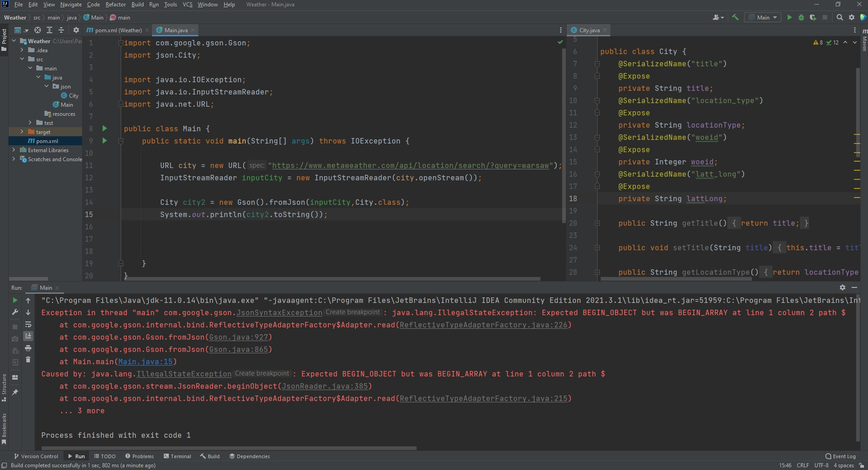Screen dimensions: 868x470
Task: Toggle soft-wrap in the Run console
Action: [x=28, y=325]
